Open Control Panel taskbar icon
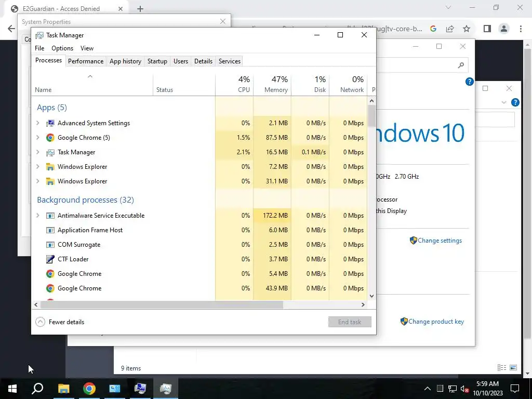The height and width of the screenshot is (399, 532). 115,389
